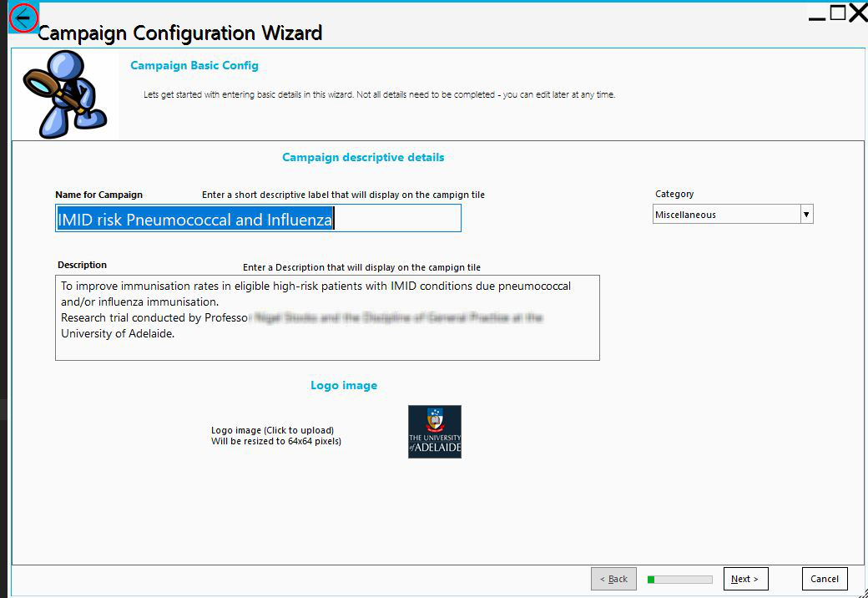Click inside the Description text box
868x598 pixels.
[x=327, y=317]
